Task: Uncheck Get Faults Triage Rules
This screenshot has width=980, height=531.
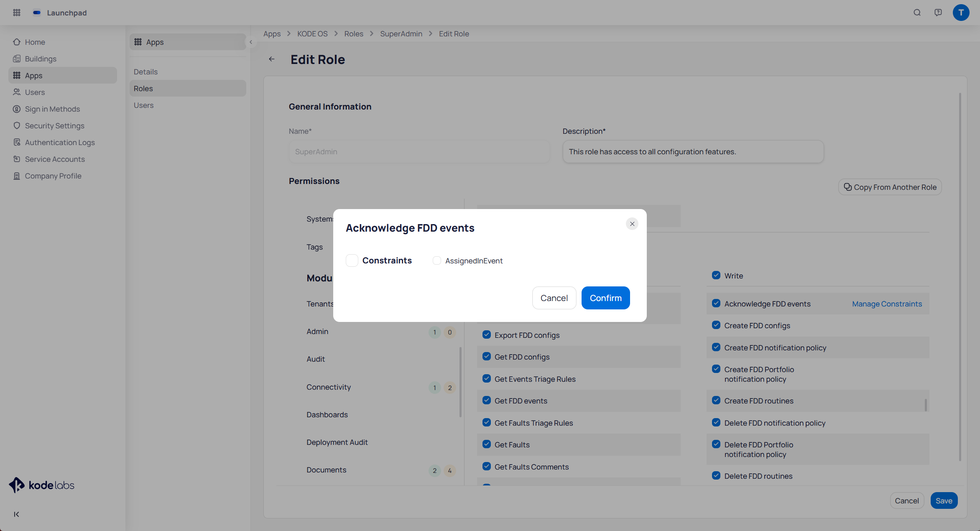Action: coord(486,422)
